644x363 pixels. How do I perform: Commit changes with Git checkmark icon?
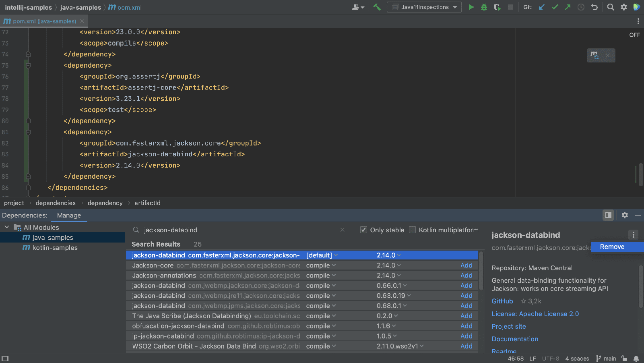click(x=555, y=7)
